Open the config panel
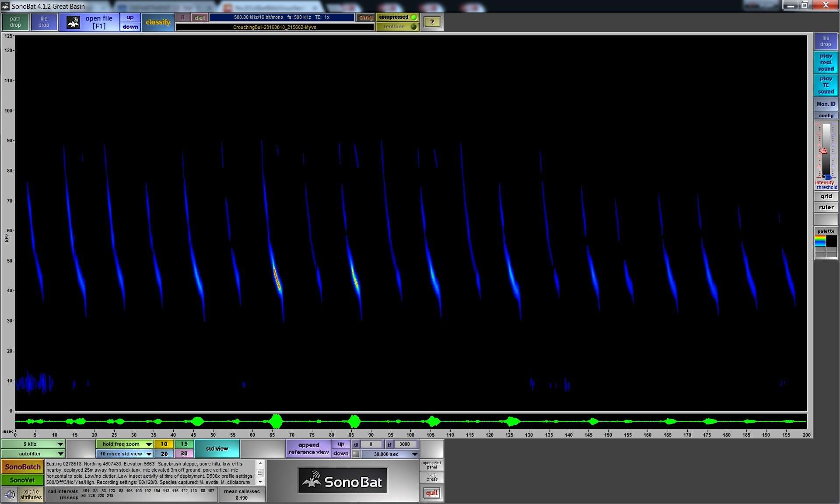The width and height of the screenshot is (840, 504). [826, 115]
